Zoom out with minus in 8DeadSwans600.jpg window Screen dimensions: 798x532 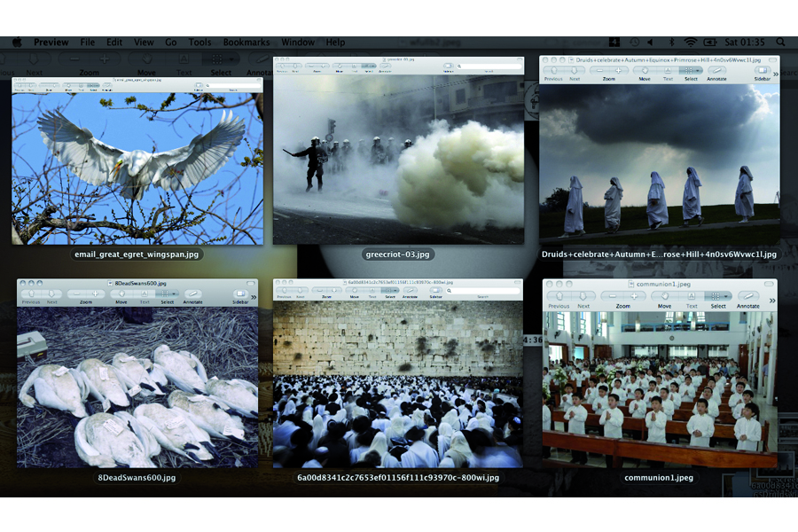77,293
